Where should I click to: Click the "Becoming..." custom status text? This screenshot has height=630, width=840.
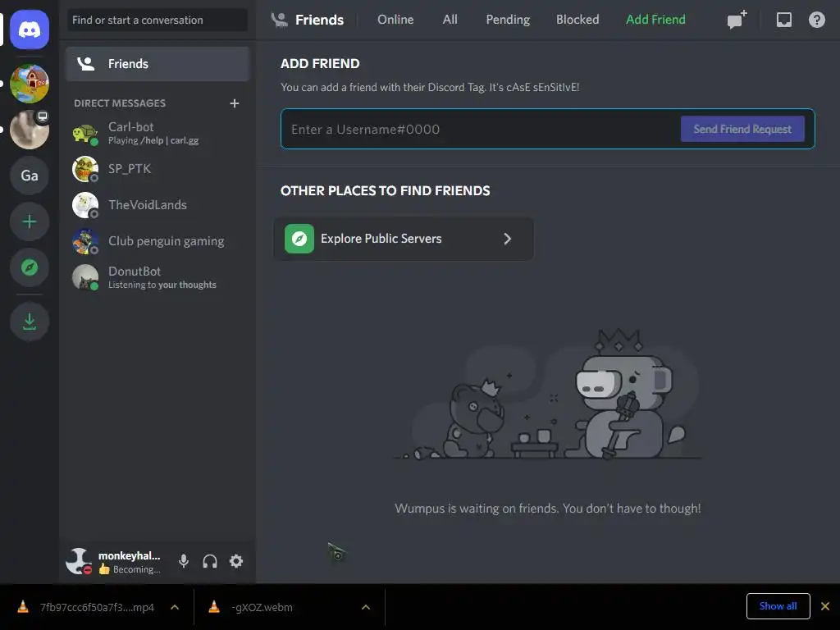point(137,569)
